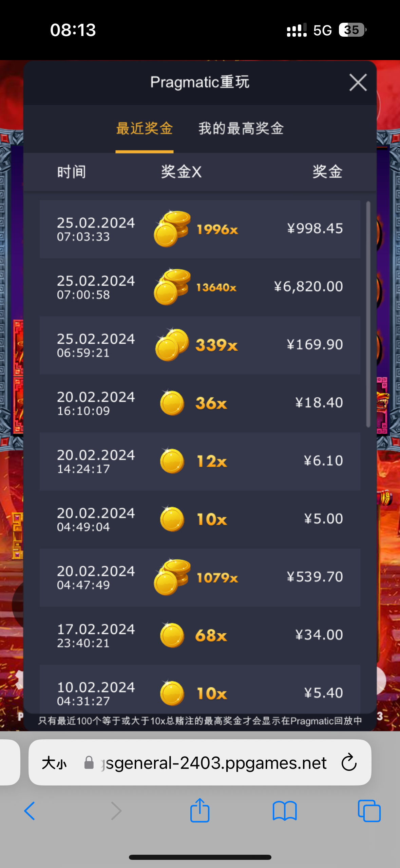
Task: Open the Safari tabs overview icon
Action: [369, 811]
